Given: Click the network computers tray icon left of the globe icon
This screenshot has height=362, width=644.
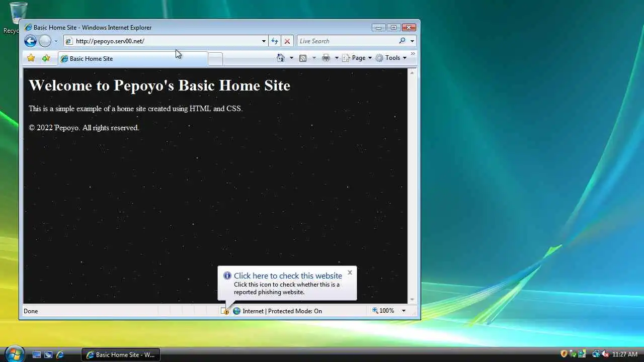Looking at the screenshot, I should [582, 354].
